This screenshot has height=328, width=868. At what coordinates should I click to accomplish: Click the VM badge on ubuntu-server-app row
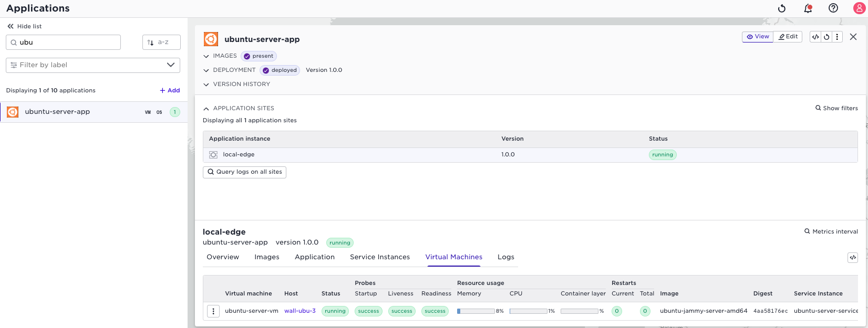point(148,112)
